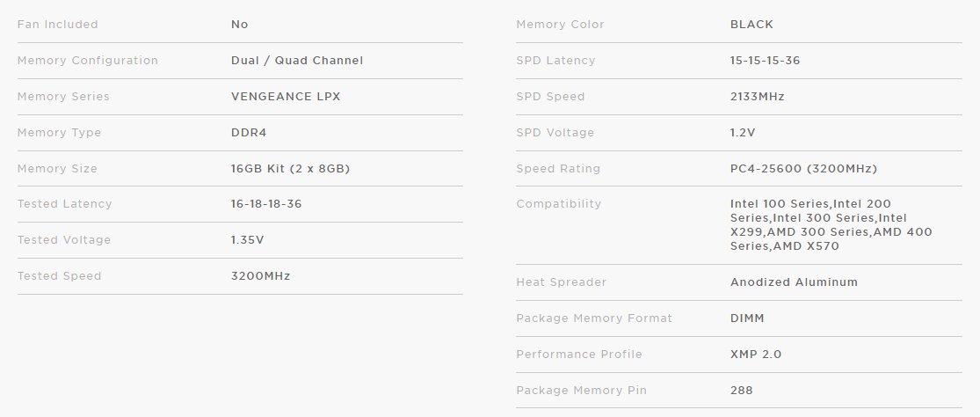This screenshot has width=980, height=417.
Task: Click the "XMP 2.0" performance profile value
Action: 755,355
